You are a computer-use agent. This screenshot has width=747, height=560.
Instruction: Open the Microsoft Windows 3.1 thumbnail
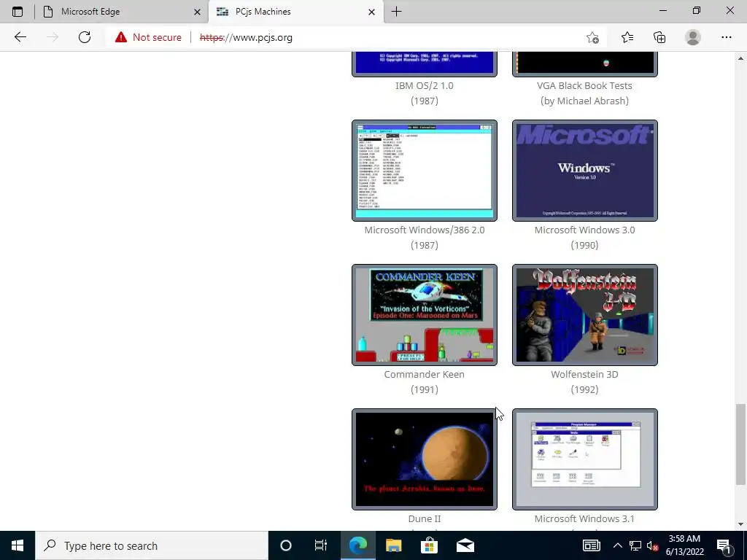click(584, 459)
